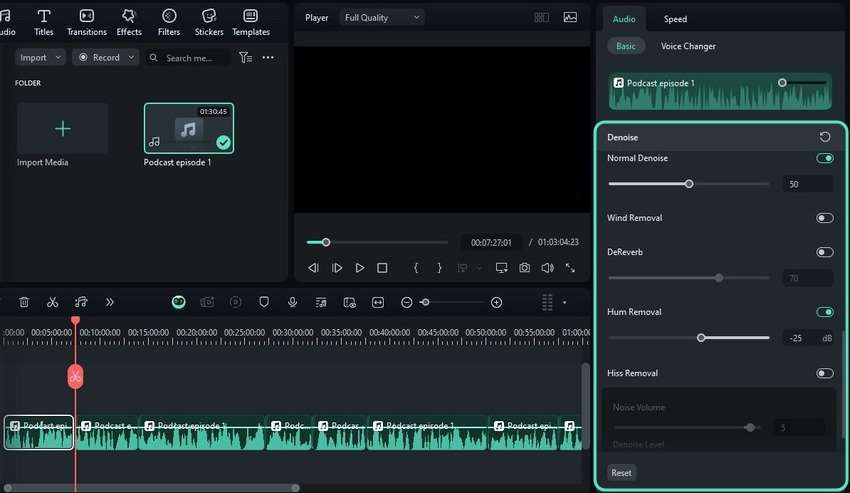This screenshot has height=493, width=850.
Task: Click the player progress slider
Action: tap(377, 242)
